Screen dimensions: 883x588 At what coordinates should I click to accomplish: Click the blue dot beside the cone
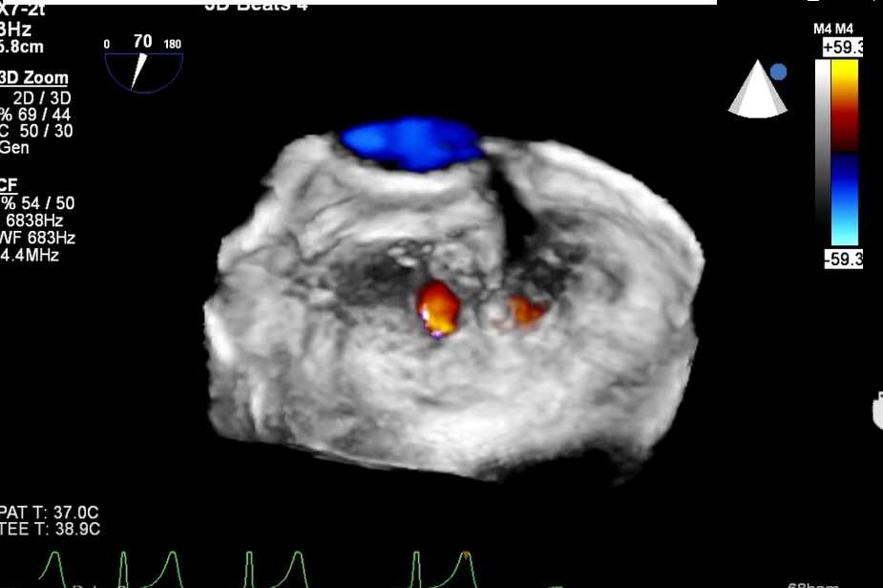click(778, 72)
